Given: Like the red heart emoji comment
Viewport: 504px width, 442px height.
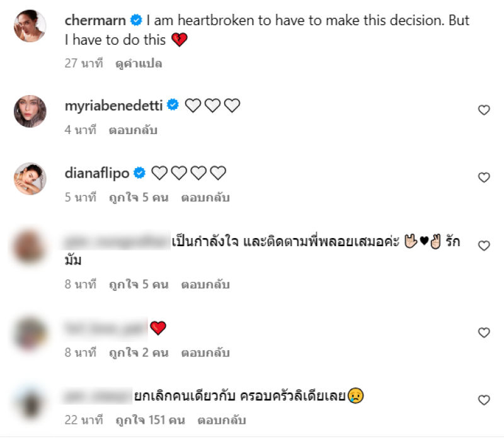Looking at the screenshot, I should pos(484,332).
